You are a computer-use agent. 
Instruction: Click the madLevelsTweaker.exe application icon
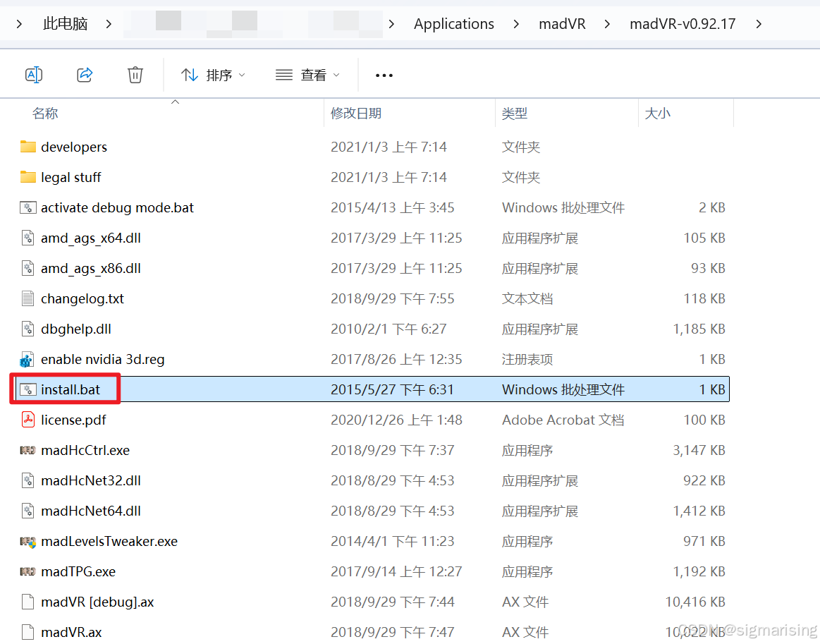tap(27, 542)
